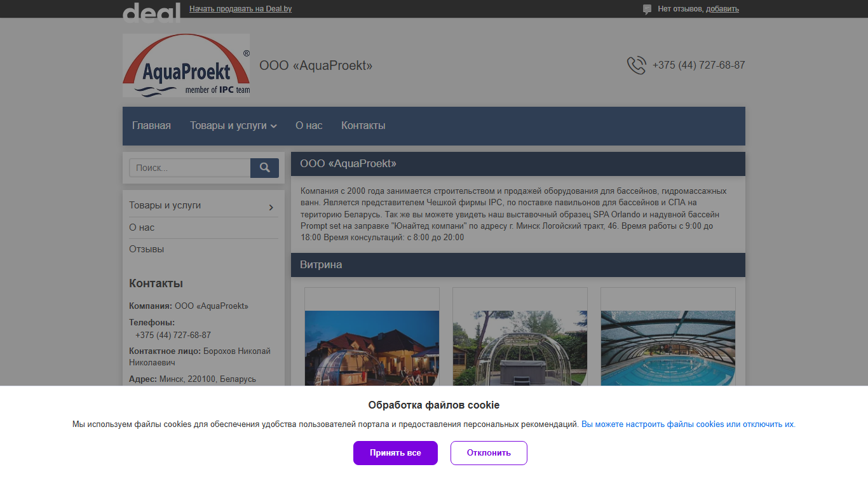Click the AquaProekt company logo
The height and width of the screenshot is (488, 868).
click(x=186, y=65)
